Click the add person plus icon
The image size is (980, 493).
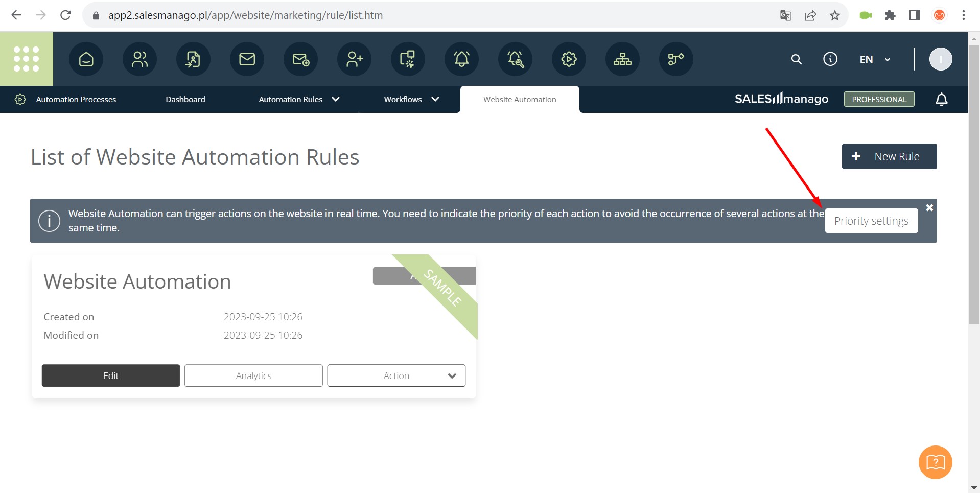[354, 59]
